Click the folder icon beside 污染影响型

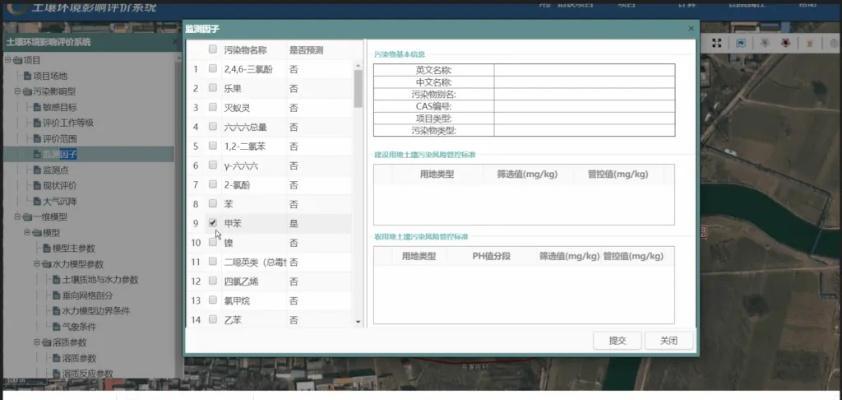(26, 91)
